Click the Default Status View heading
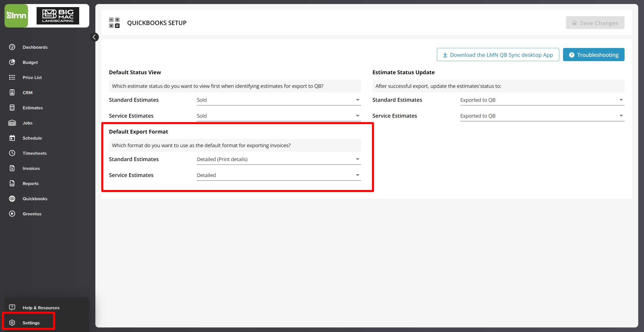Viewport: 644px width, 332px height. click(135, 72)
